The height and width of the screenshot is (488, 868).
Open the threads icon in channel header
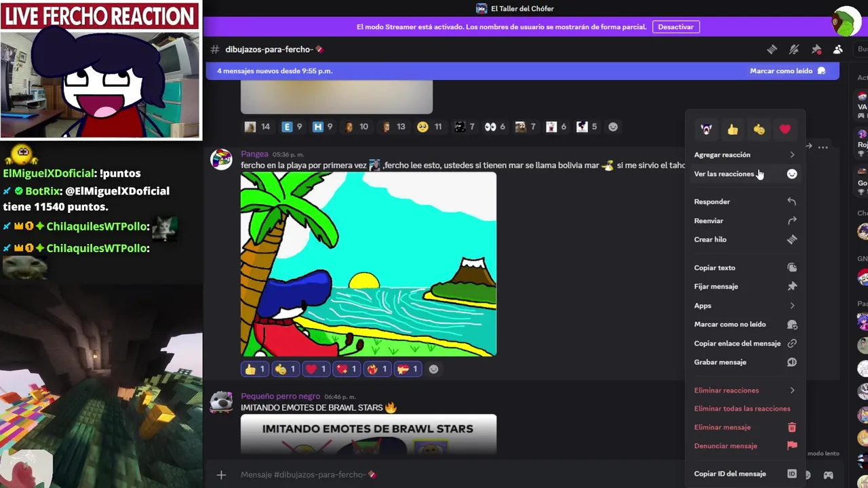click(x=772, y=49)
